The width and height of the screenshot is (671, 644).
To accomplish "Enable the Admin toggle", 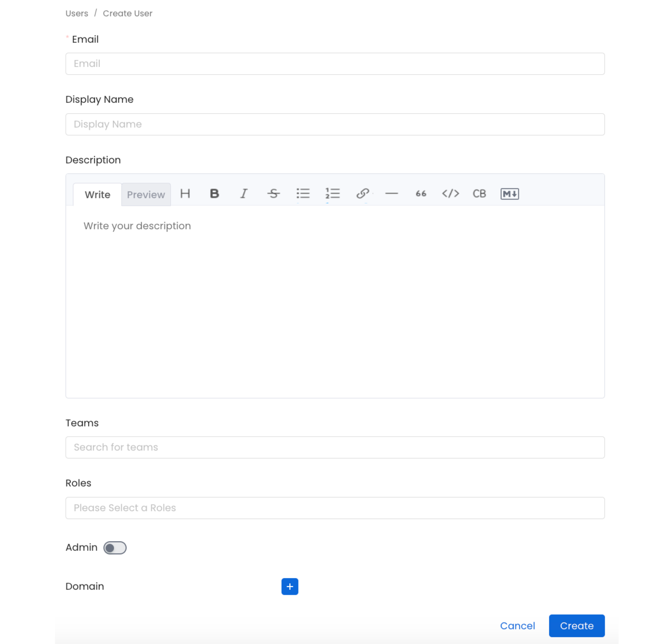I will click(x=115, y=548).
